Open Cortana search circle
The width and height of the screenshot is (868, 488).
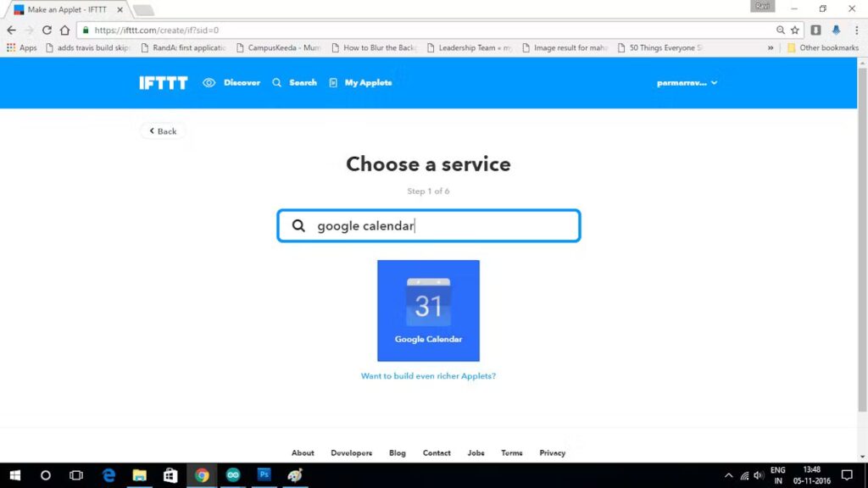pyautogui.click(x=46, y=475)
